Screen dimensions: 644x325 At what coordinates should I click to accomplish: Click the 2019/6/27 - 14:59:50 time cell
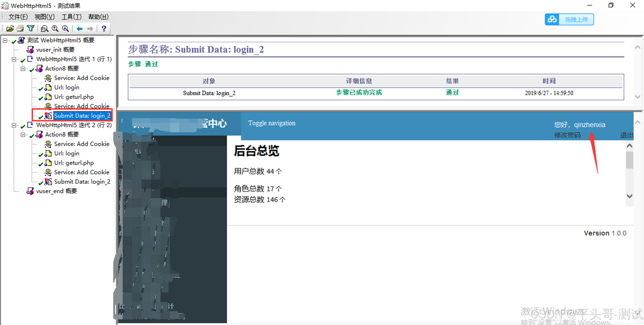pyautogui.click(x=549, y=93)
